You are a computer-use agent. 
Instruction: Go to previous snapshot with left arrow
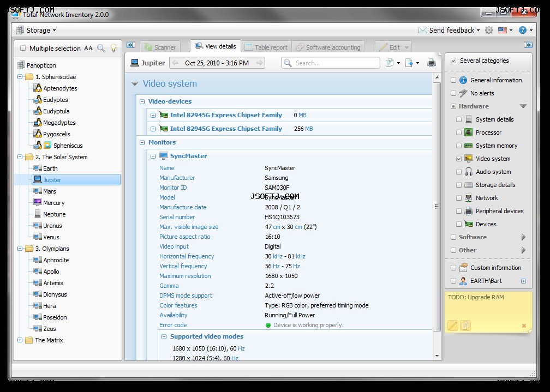coord(176,63)
